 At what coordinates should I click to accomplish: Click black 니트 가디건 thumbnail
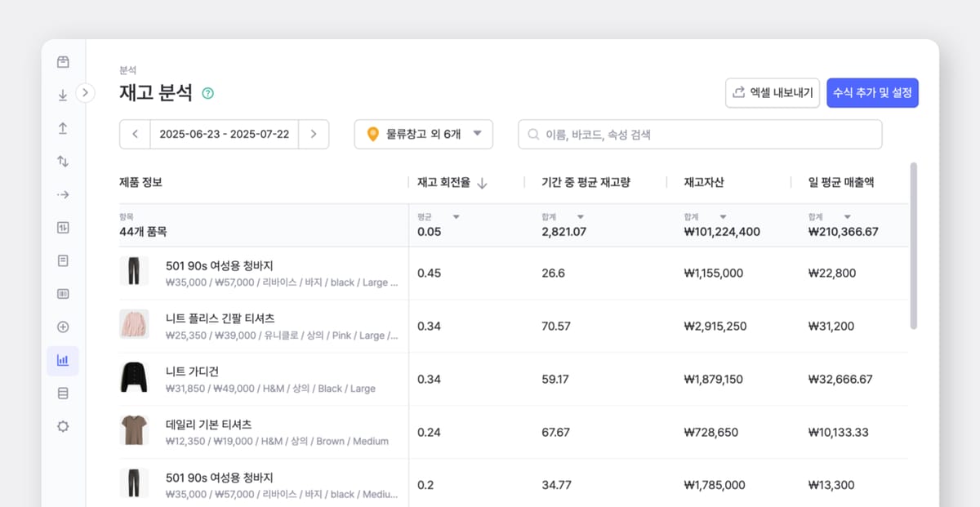[x=134, y=379]
